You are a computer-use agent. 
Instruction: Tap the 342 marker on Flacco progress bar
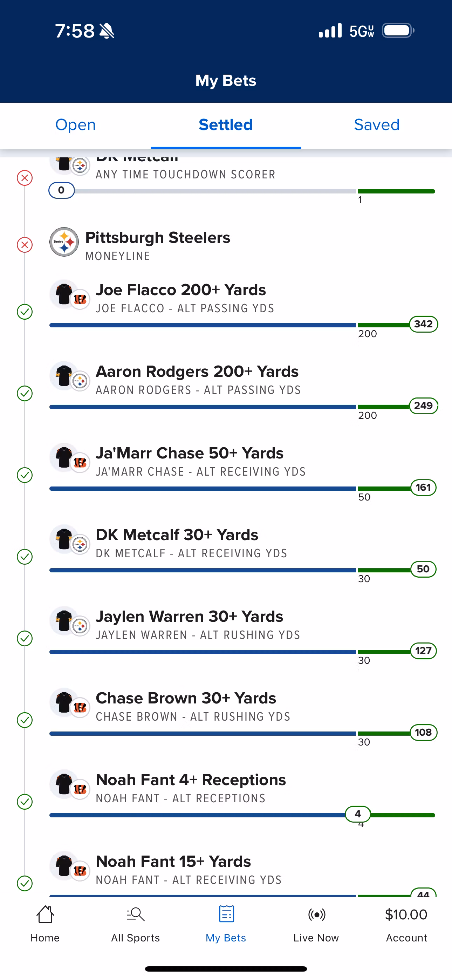[423, 324]
